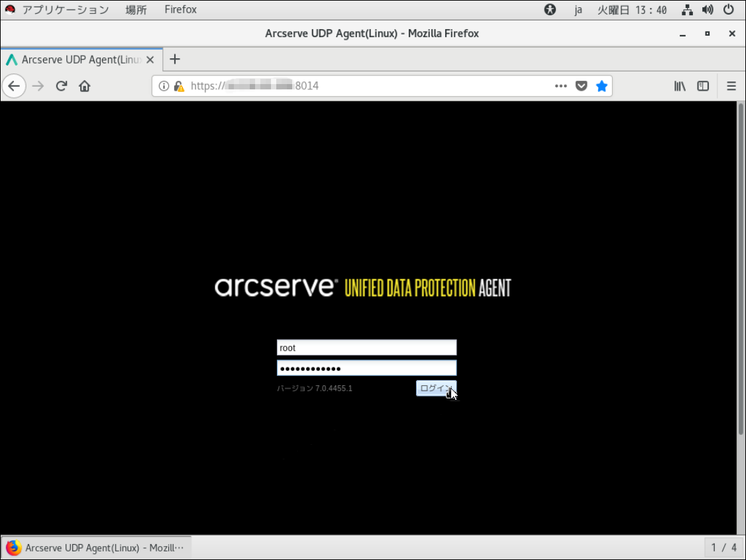Click the password input field
Image resolution: width=746 pixels, height=560 pixels.
pyautogui.click(x=367, y=368)
